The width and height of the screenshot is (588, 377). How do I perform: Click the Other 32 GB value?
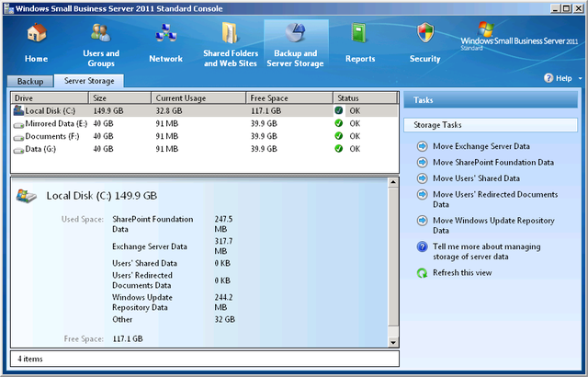(x=224, y=319)
